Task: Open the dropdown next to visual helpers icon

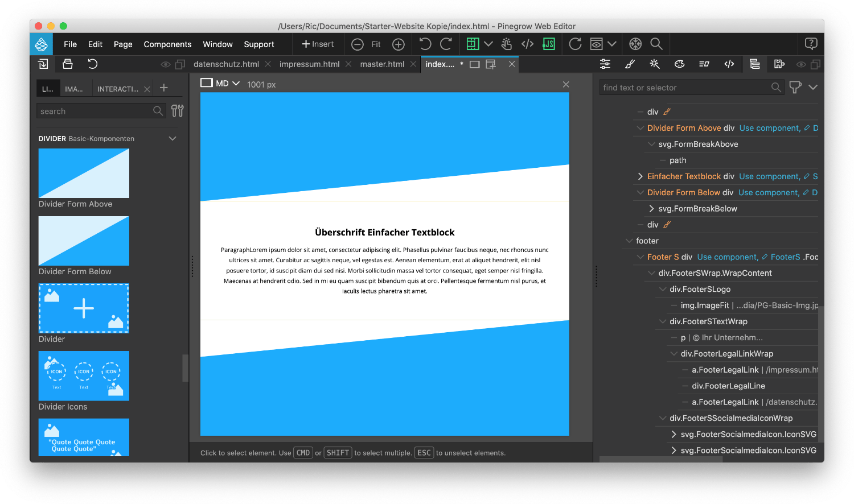Action: pyautogui.click(x=488, y=44)
